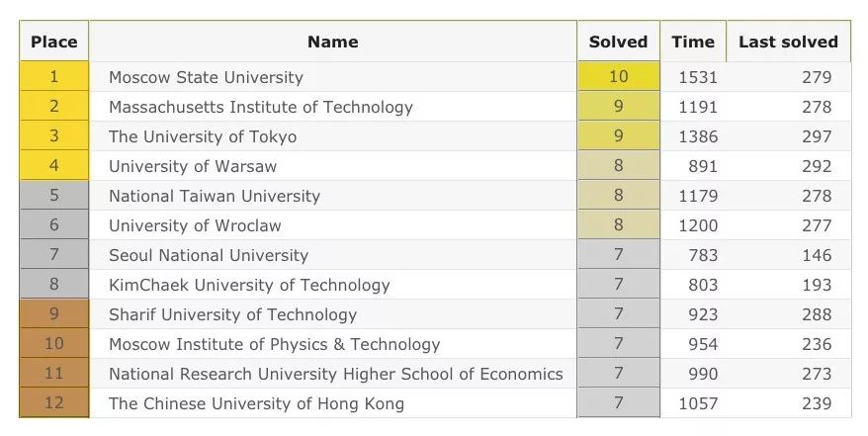
Task: Click University of Wroclaw name
Action: 195,225
